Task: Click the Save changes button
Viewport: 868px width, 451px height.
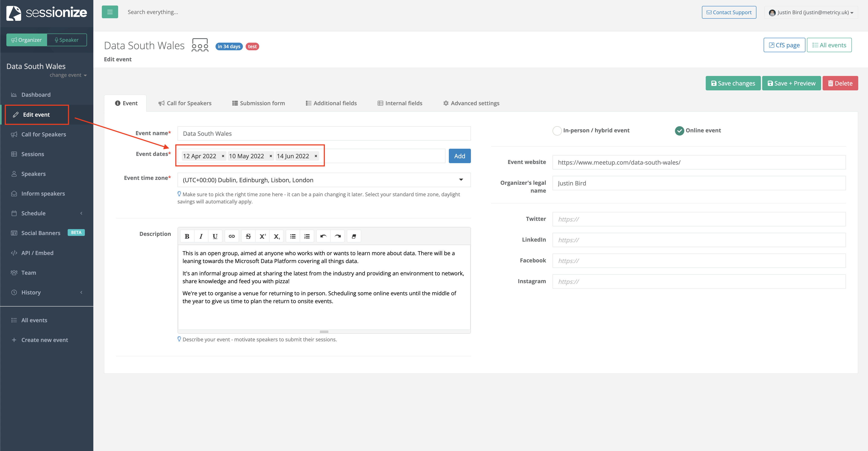Action: point(733,83)
